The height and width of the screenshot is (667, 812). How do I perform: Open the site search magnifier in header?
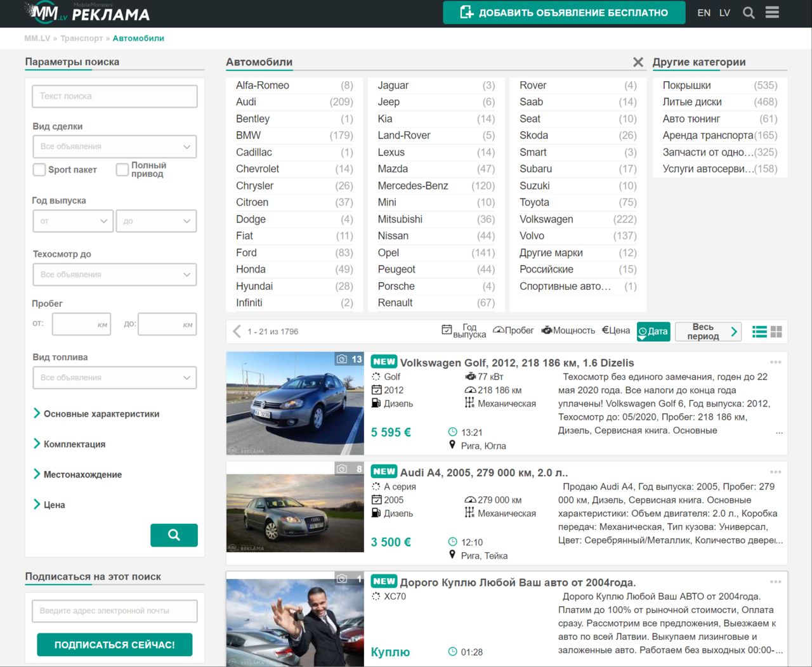[749, 13]
